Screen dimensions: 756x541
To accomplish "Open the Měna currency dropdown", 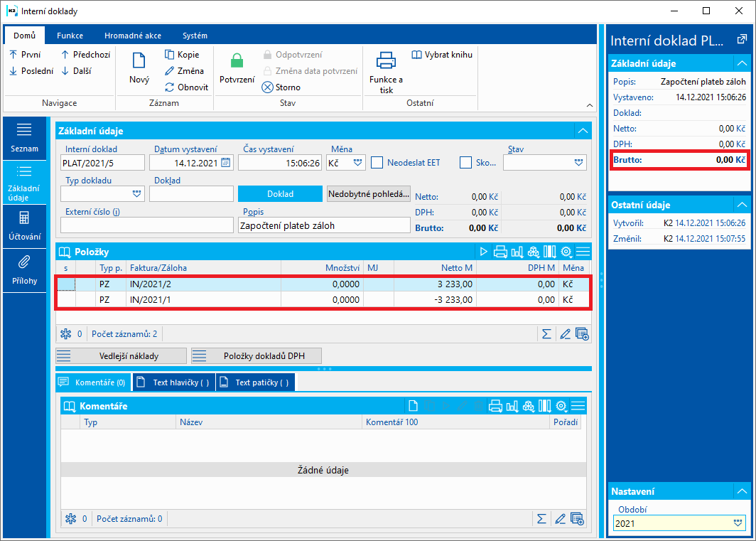I will pos(357,163).
